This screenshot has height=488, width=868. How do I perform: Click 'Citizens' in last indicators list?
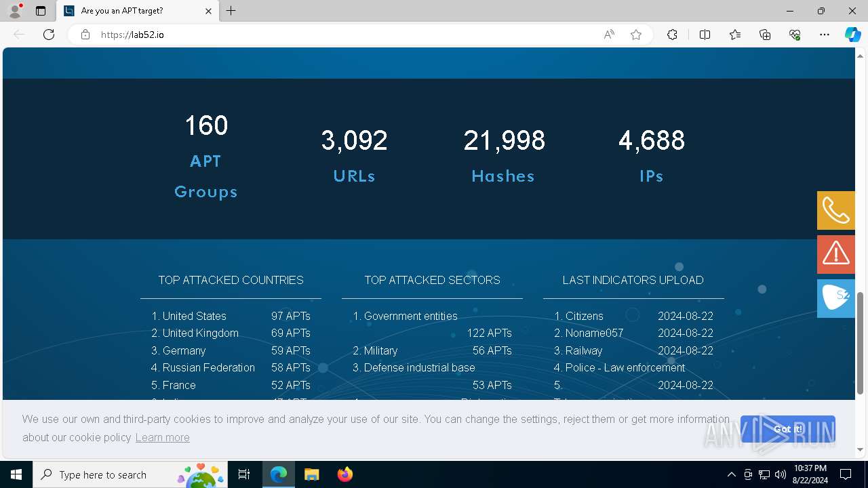point(584,316)
